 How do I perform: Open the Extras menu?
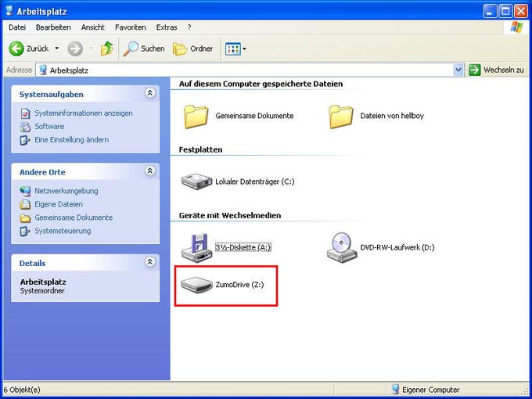click(x=167, y=27)
